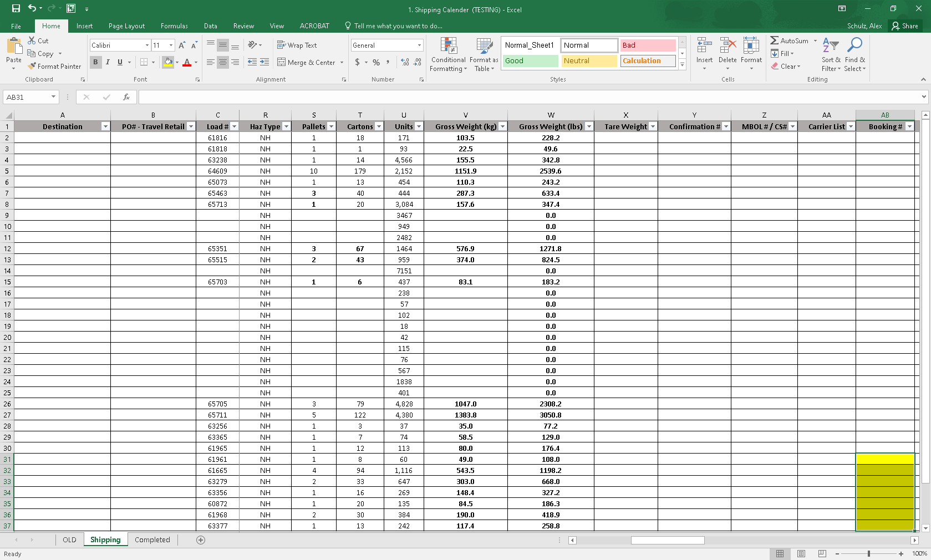Click the Share button
Image resolution: width=931 pixels, height=560 pixels.
click(905, 26)
